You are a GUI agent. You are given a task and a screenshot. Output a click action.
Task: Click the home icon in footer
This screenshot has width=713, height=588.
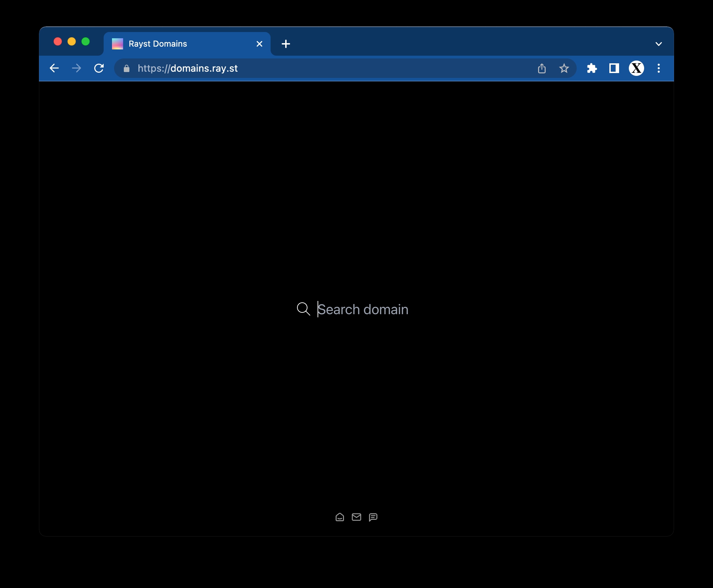340,517
